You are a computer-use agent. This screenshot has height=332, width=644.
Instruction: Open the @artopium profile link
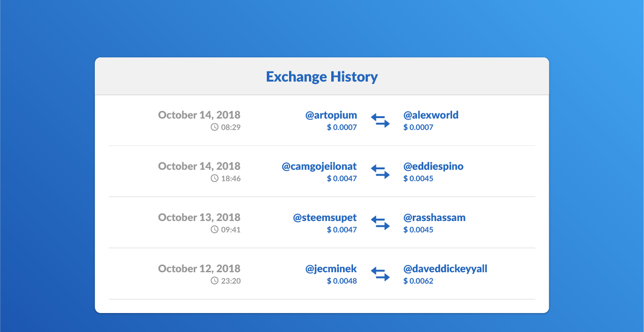point(331,115)
